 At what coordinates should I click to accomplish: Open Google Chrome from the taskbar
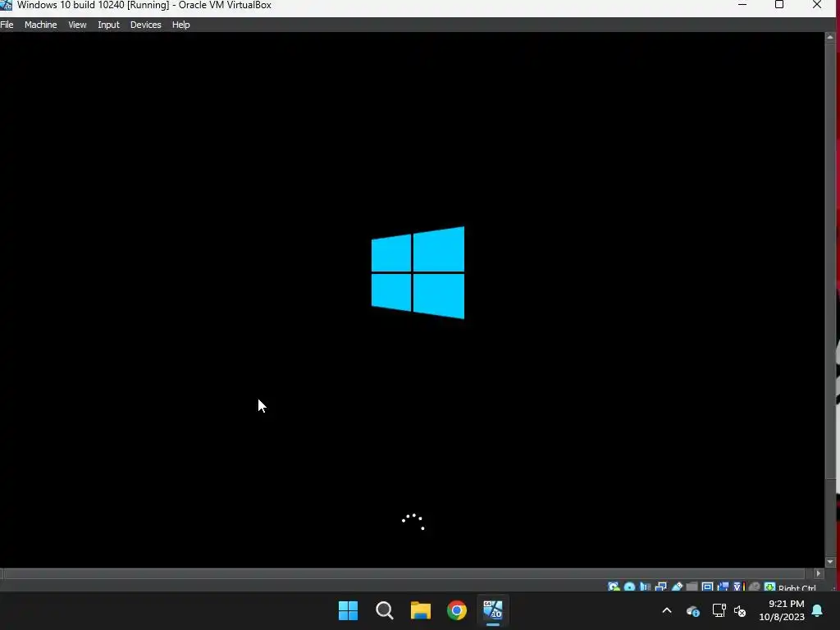coord(457,610)
